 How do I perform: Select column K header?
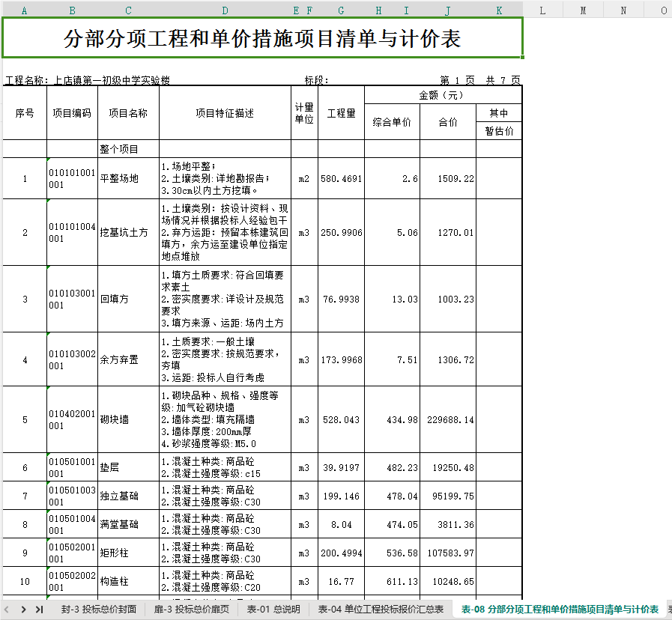coord(499,10)
